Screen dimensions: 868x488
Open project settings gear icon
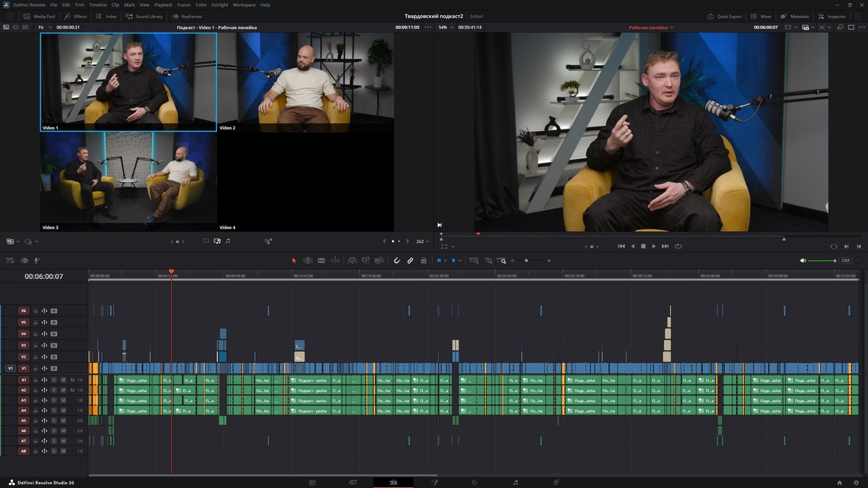(x=855, y=482)
